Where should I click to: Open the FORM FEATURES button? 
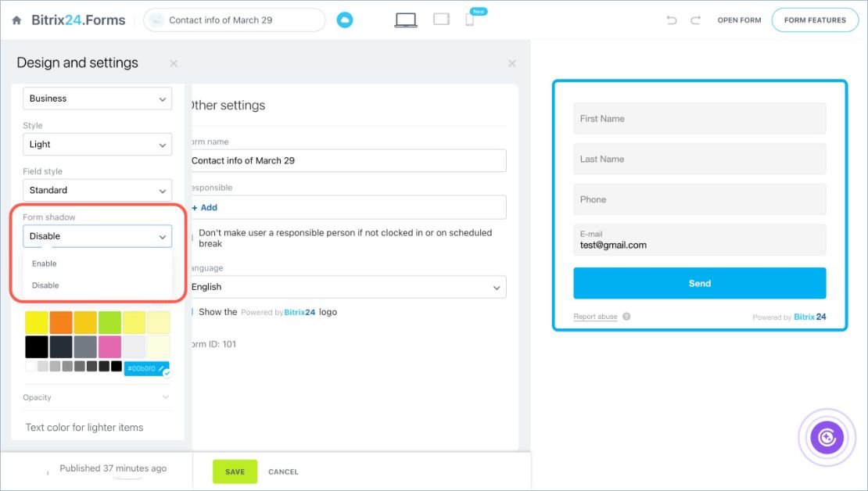click(x=815, y=20)
